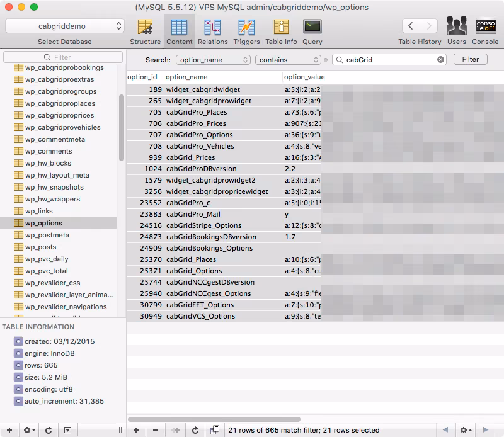The height and width of the screenshot is (437, 504).
Task: Select the cabGridBookings_Options row
Action: (x=315, y=248)
